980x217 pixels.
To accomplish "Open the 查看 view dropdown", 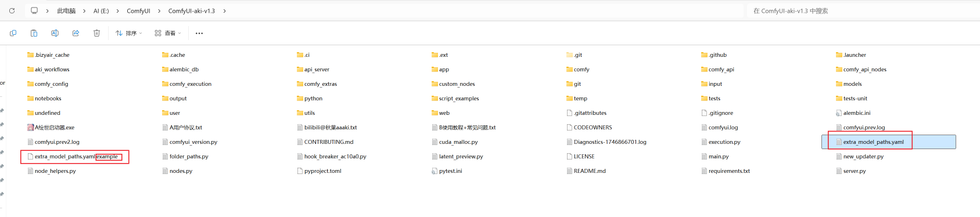I will coord(168,33).
